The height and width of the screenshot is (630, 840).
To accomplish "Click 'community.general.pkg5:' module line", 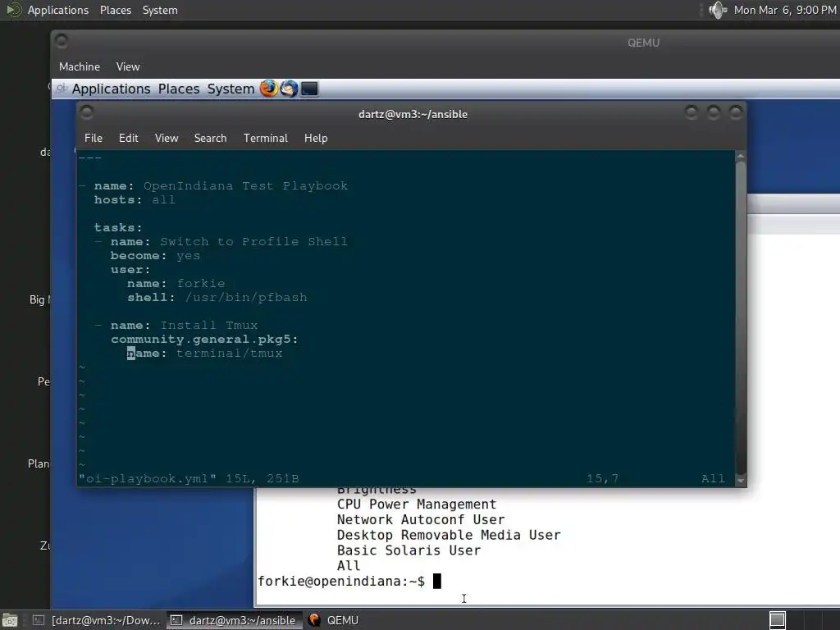I will [x=204, y=339].
